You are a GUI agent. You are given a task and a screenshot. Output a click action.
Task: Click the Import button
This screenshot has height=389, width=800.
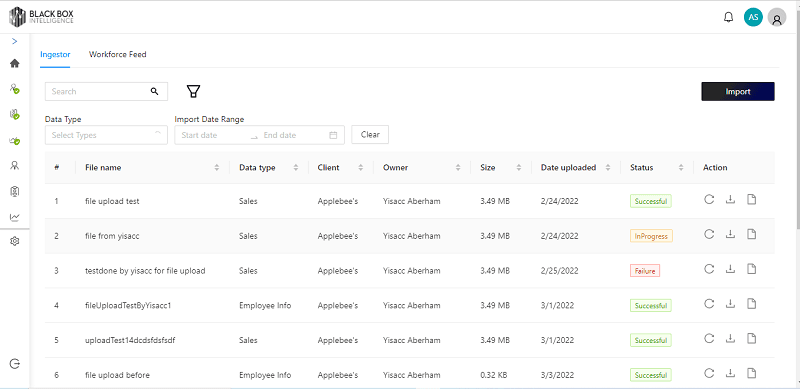tap(738, 91)
